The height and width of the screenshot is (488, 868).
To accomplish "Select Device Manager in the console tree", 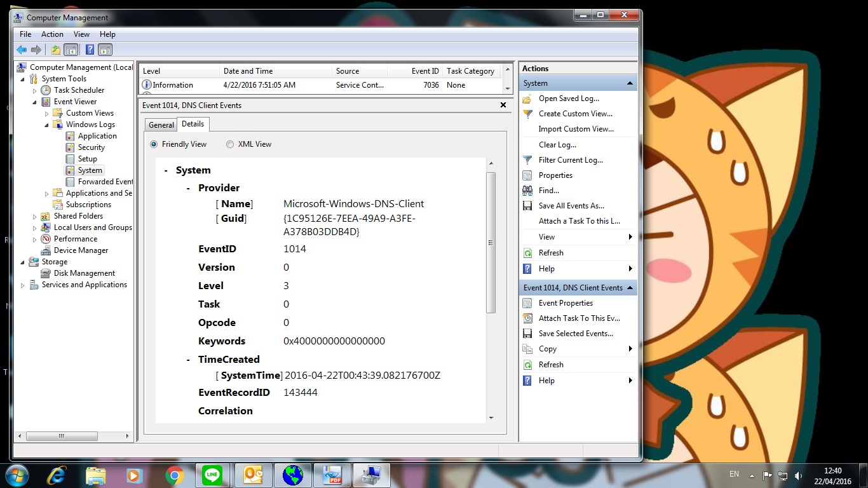I will click(81, 250).
